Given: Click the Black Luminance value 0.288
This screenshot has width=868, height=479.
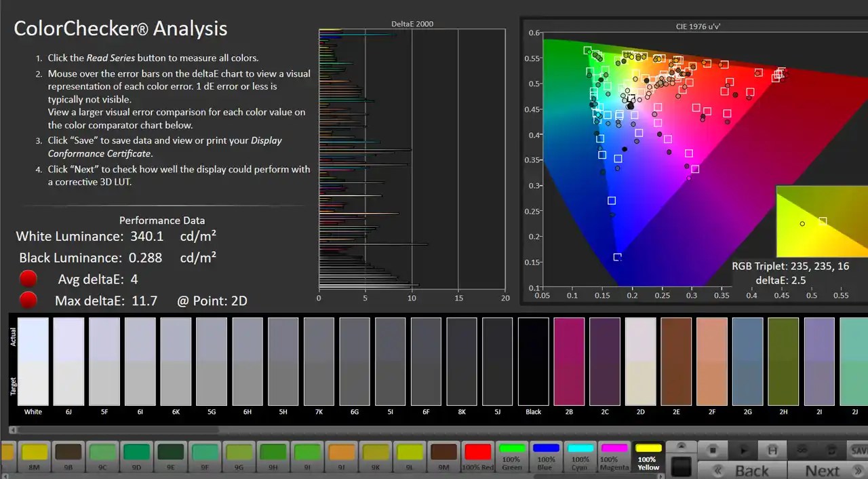Looking at the screenshot, I should pos(144,258).
